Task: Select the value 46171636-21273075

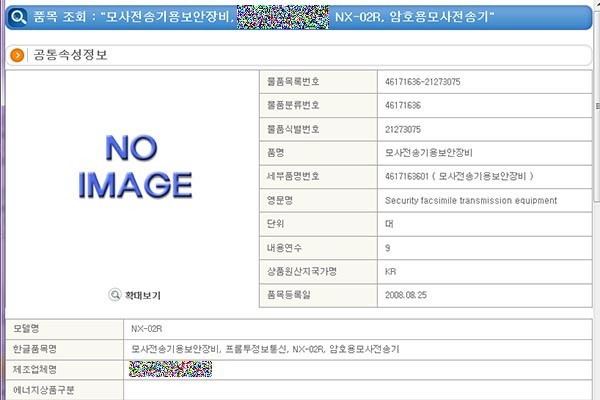Action: tap(422, 82)
